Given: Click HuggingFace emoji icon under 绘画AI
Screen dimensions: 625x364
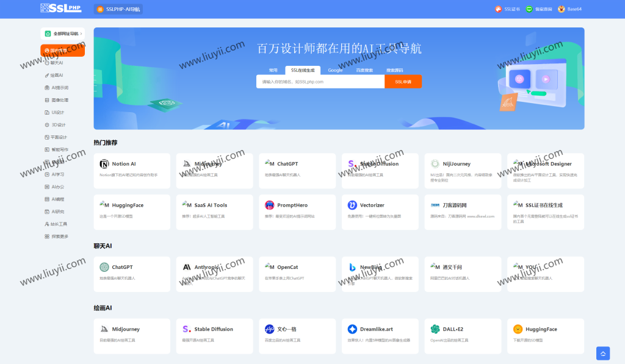Looking at the screenshot, I should [518, 329].
